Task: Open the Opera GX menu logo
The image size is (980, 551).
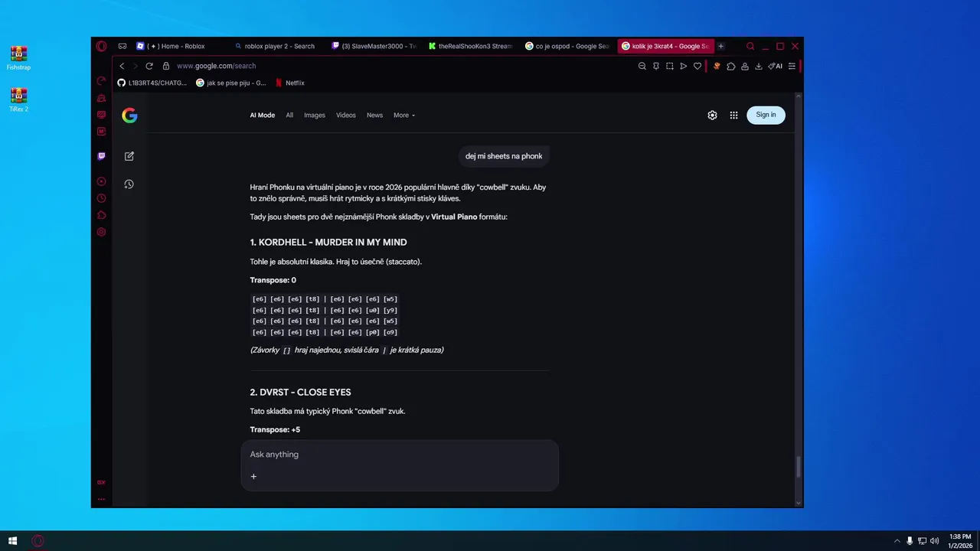Action: click(101, 46)
